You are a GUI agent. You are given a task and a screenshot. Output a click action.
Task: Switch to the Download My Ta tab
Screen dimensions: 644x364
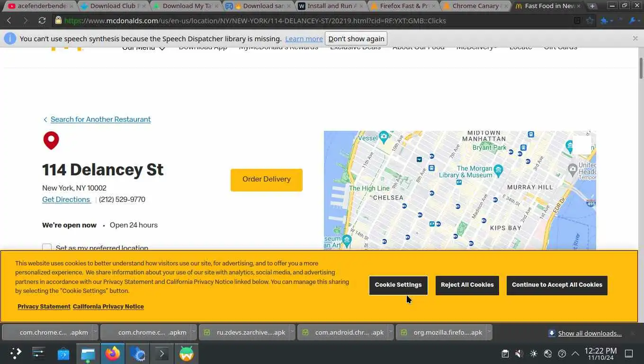pyautogui.click(x=186, y=6)
